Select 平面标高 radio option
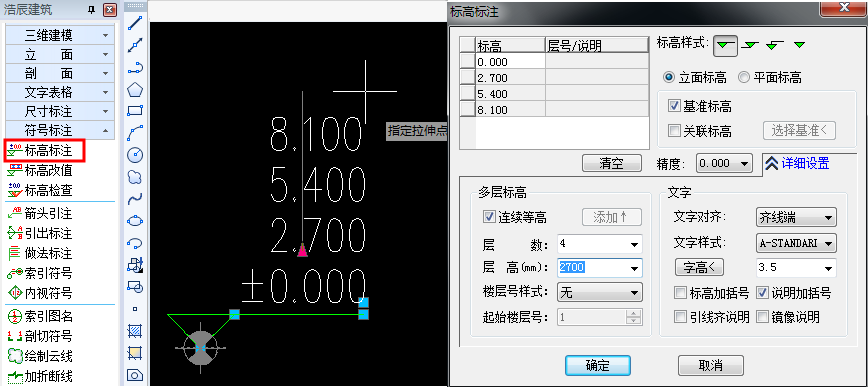 (769, 78)
